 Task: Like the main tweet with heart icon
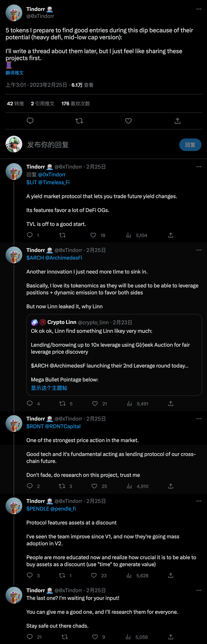click(128, 121)
